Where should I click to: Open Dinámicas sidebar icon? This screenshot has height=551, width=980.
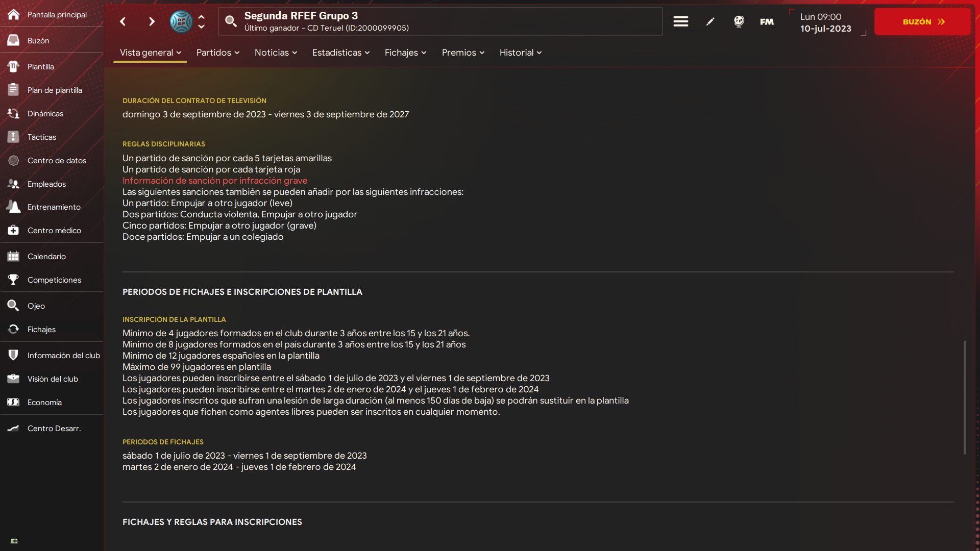[14, 113]
